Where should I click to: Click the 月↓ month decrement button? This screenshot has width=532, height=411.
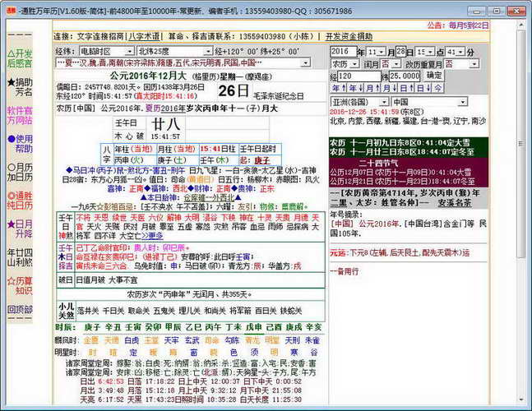[390, 88]
